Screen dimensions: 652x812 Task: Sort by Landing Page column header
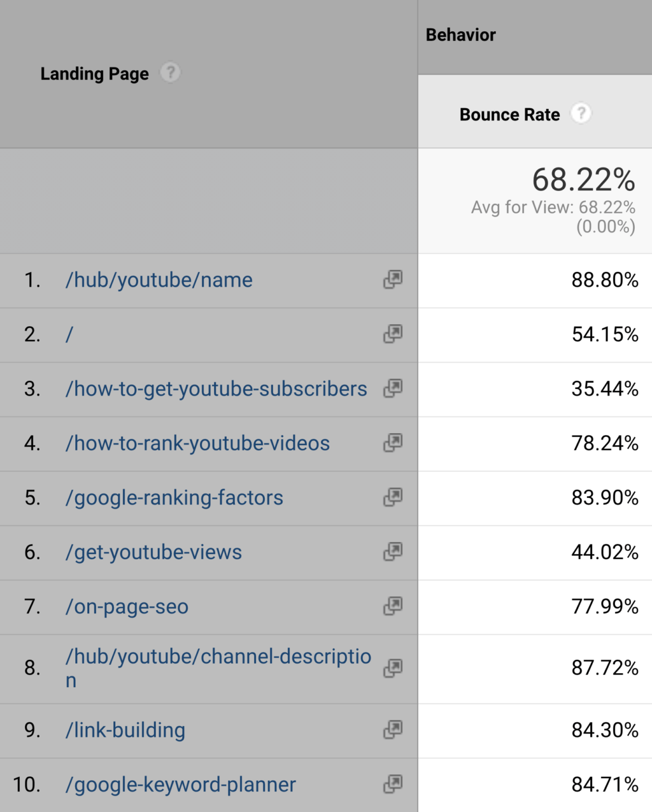pos(94,74)
